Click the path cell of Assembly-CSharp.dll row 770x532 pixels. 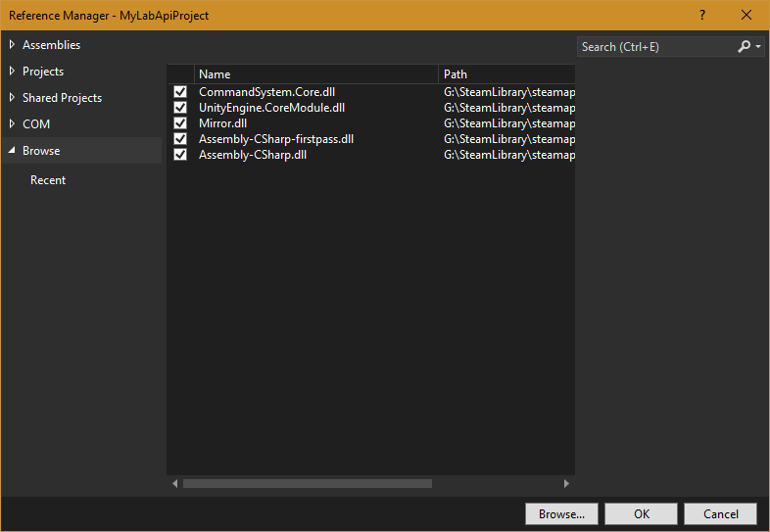pyautogui.click(x=509, y=155)
